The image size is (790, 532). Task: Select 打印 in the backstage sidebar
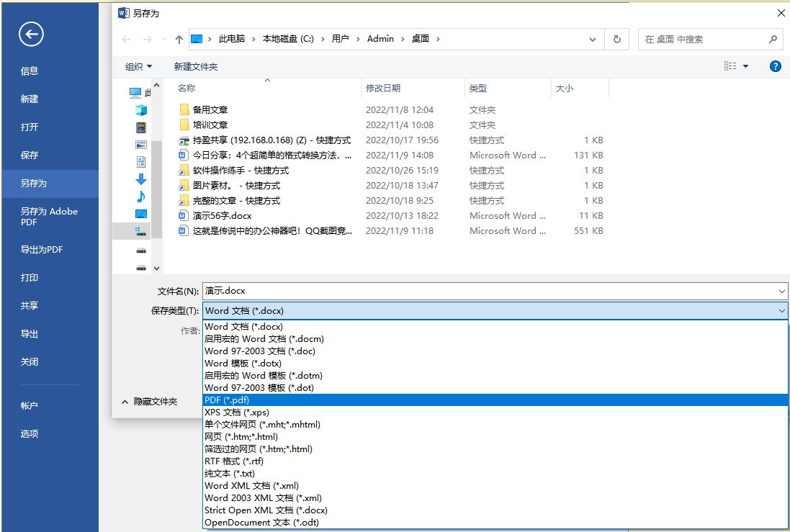(x=29, y=277)
